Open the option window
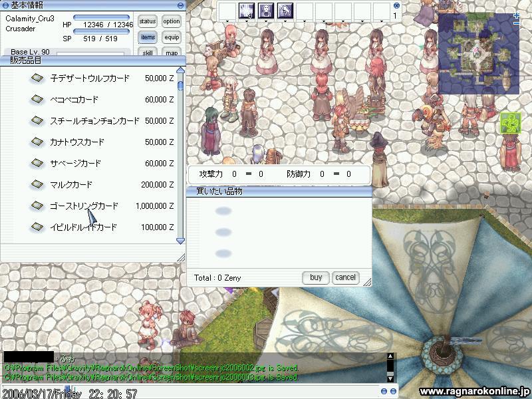Viewport: 532px width, 399px height. pyautogui.click(x=172, y=21)
